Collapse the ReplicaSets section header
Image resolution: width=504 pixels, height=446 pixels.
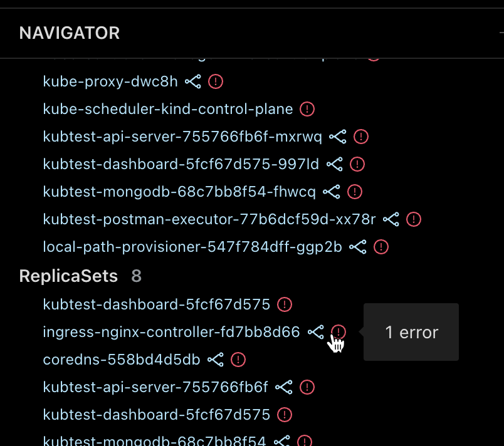pyautogui.click(x=68, y=276)
